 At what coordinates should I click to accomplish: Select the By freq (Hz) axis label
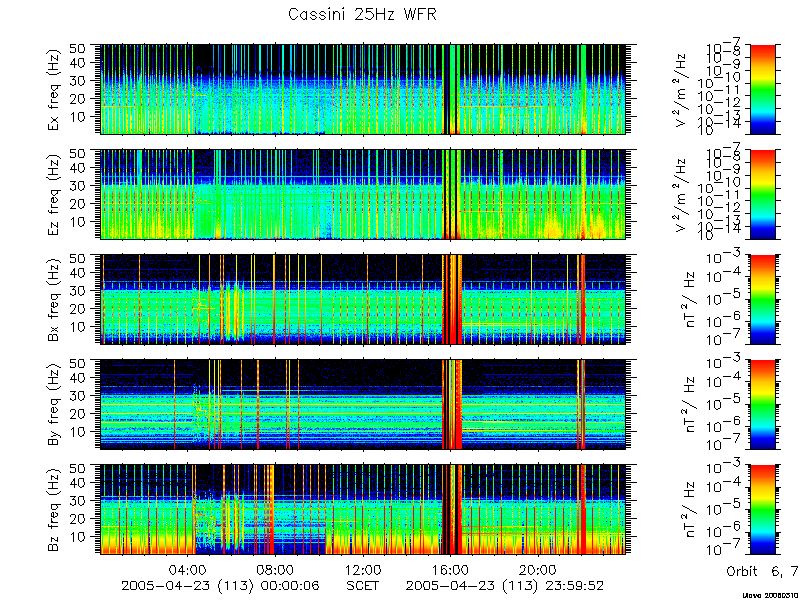tap(55, 404)
